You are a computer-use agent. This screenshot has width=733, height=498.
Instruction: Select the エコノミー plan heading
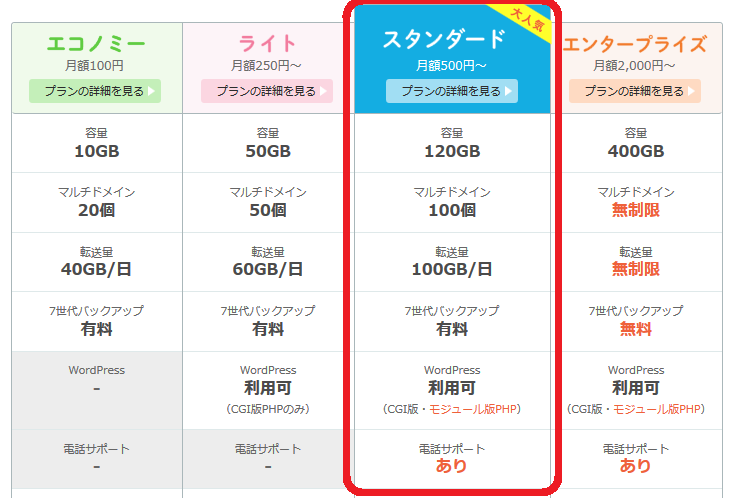coord(96,43)
